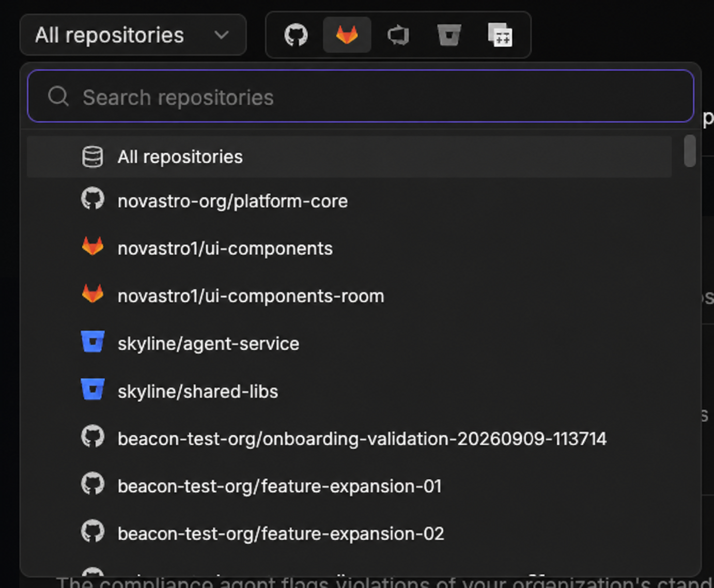714x588 pixels.
Task: Filter by Bitbucket provider icon in toolbar
Action: pos(449,35)
